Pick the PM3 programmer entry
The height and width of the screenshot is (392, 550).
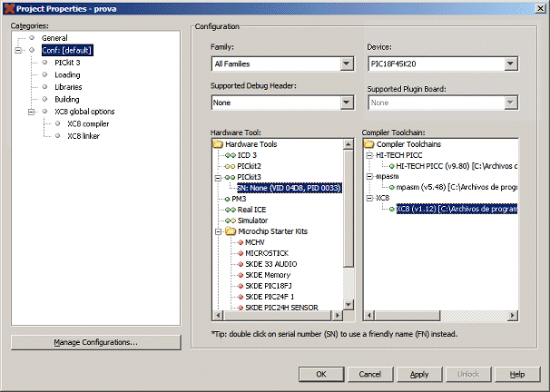coord(239,199)
